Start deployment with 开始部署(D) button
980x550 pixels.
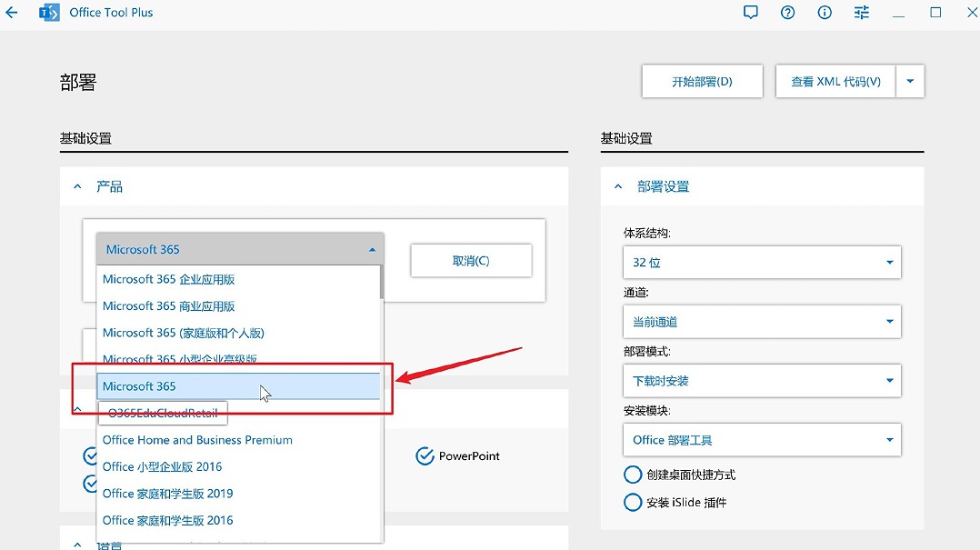click(702, 81)
